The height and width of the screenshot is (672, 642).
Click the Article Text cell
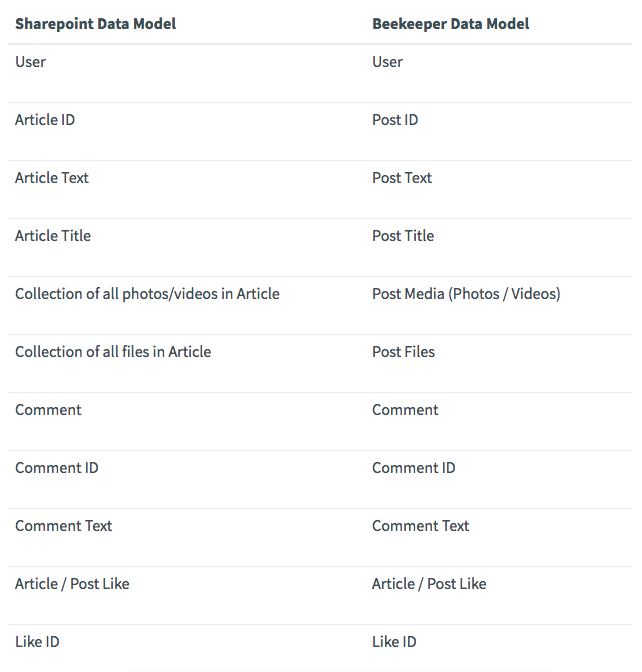52,177
